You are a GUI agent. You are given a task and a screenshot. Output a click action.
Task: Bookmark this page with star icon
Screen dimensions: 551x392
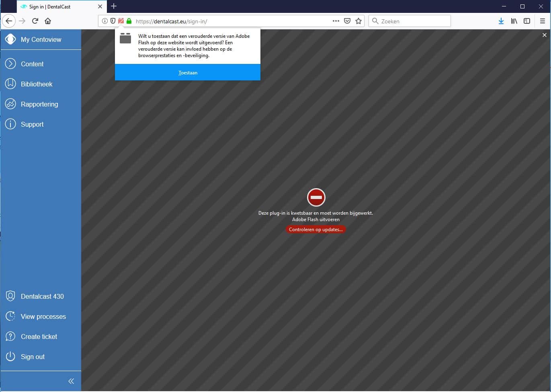tap(358, 21)
